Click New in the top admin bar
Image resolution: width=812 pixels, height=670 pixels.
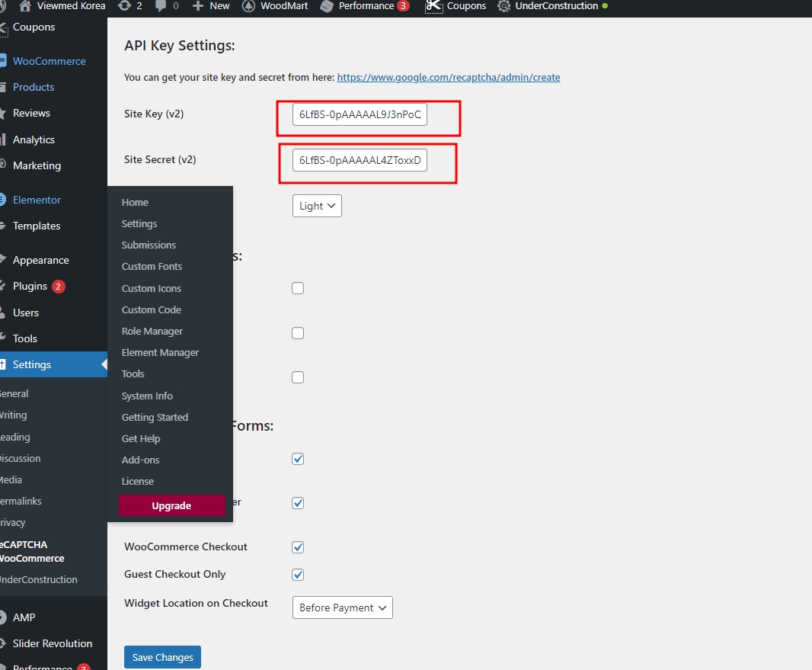point(219,5)
